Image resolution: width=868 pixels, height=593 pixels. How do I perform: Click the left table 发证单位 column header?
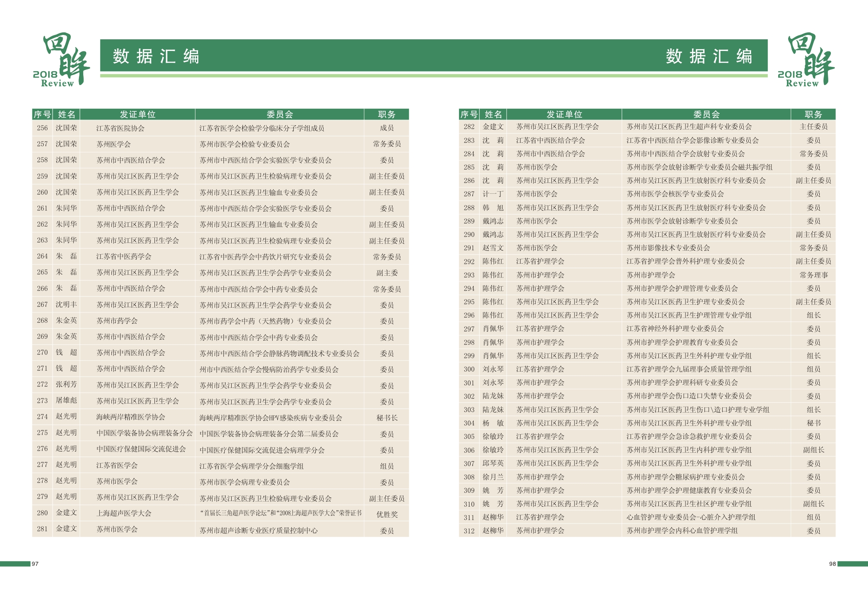click(137, 114)
